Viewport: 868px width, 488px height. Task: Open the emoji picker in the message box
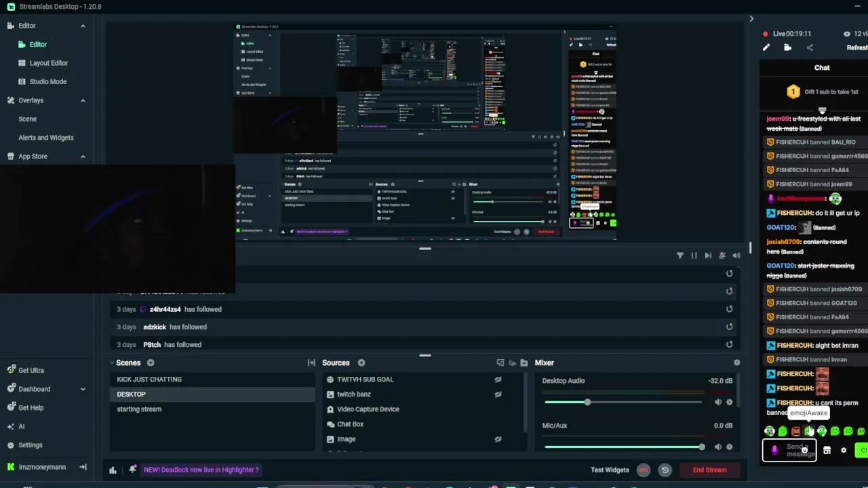[x=804, y=450]
